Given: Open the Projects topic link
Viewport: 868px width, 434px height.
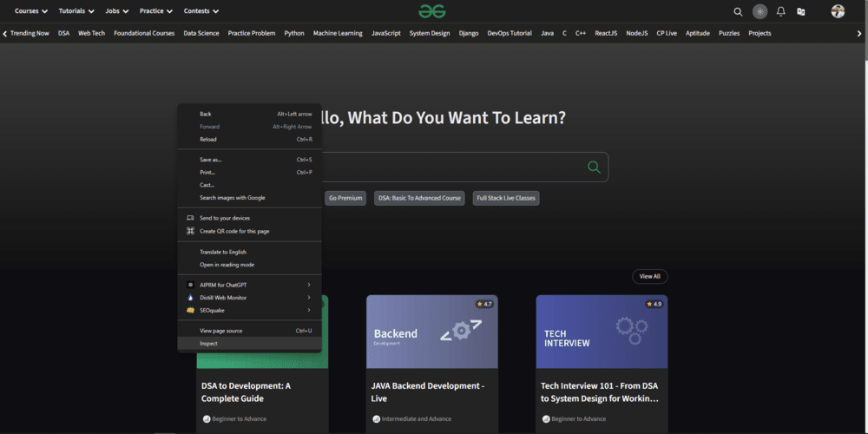Looking at the screenshot, I should (x=759, y=33).
